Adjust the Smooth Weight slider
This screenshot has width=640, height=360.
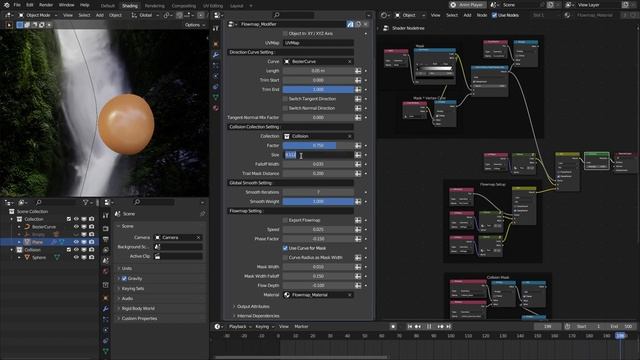[318, 201]
